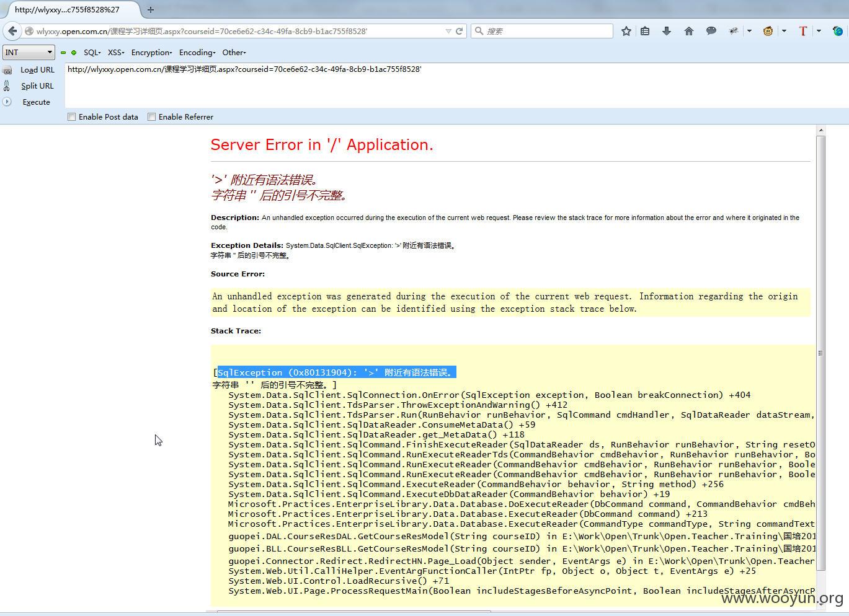The image size is (849, 616).
Task: Click guopei.Connector.Redirect.RedirectHN.Page_Load line
Action: pyautogui.click(x=522, y=561)
